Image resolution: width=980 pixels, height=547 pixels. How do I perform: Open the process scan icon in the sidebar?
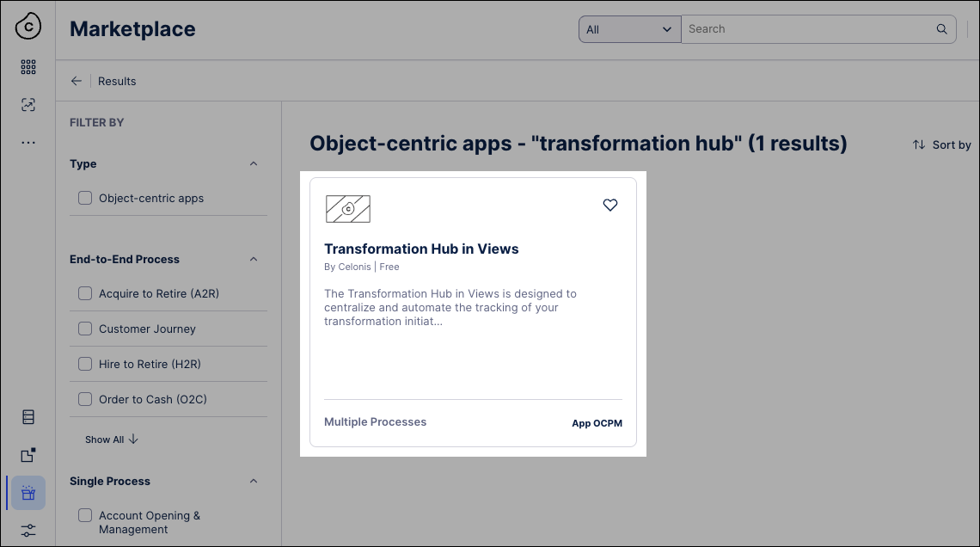pos(28,104)
